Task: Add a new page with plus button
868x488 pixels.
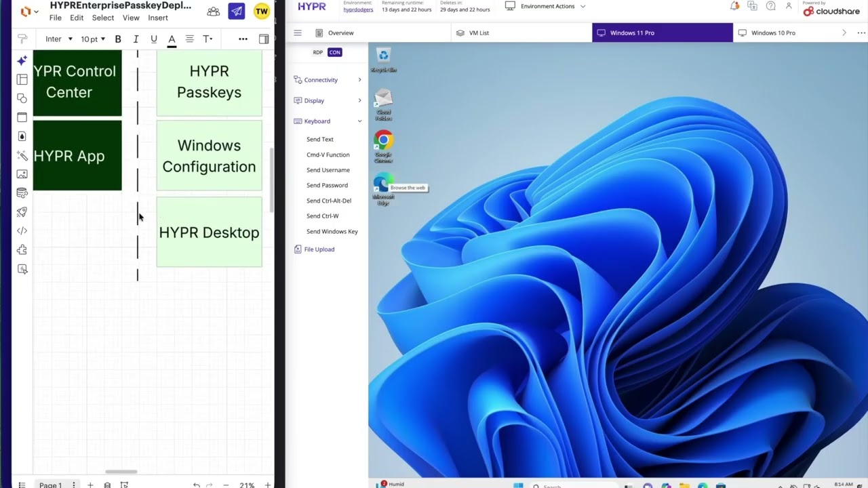Action: point(90,485)
